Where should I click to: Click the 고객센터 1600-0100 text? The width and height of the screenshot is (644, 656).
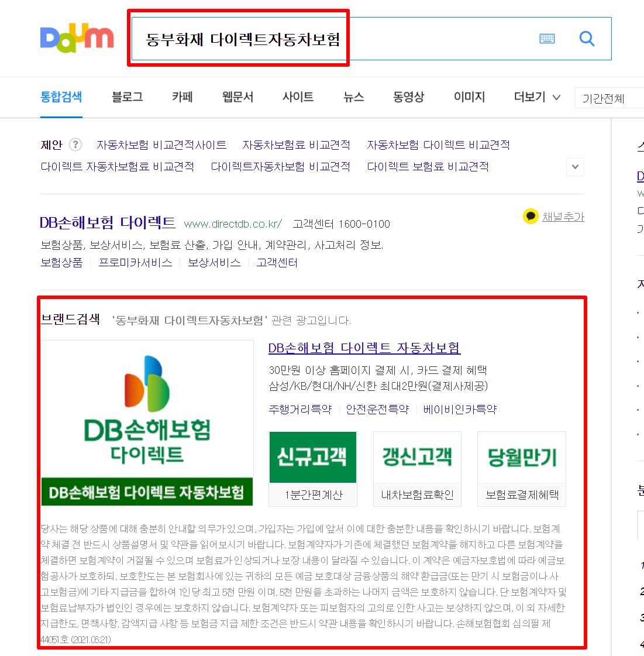click(341, 224)
